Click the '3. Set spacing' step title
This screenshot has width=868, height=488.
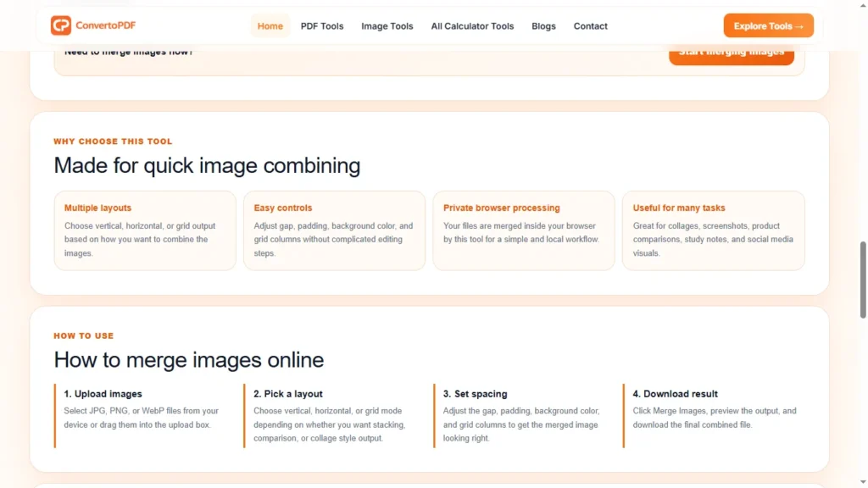(x=475, y=394)
